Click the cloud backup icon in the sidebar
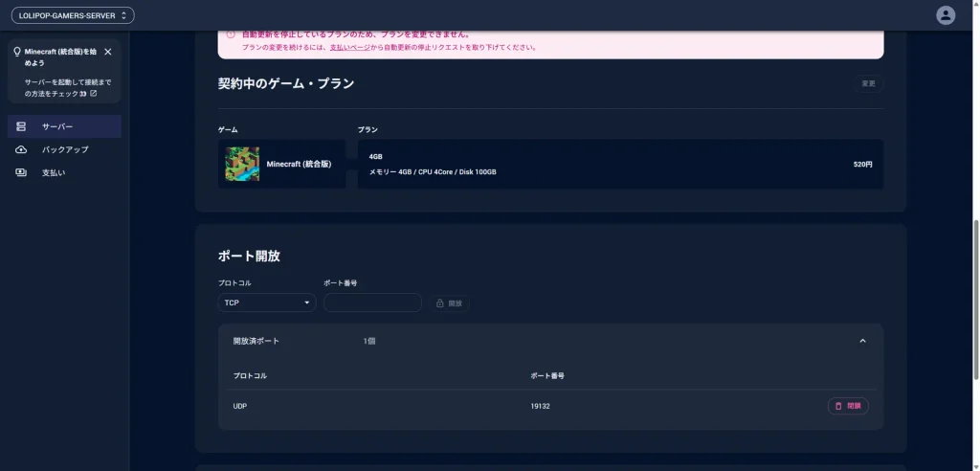Screen dimensions: 980x471 click(21, 149)
